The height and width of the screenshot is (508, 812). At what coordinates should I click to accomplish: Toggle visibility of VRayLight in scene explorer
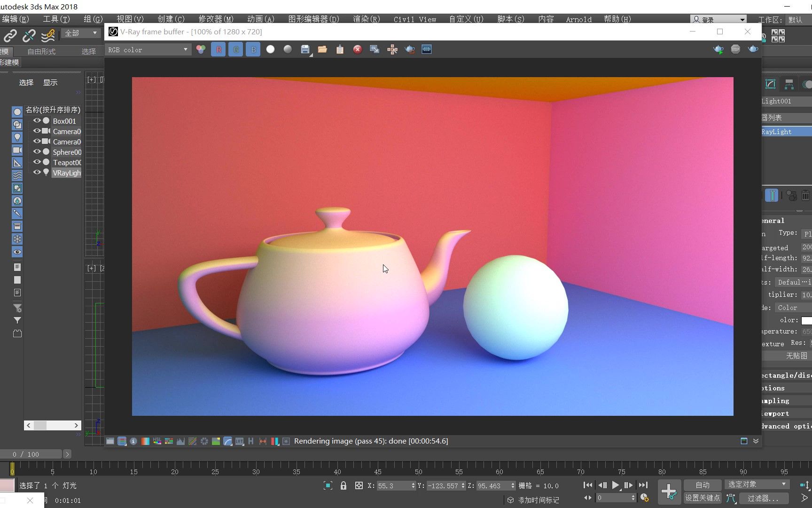pyautogui.click(x=37, y=173)
